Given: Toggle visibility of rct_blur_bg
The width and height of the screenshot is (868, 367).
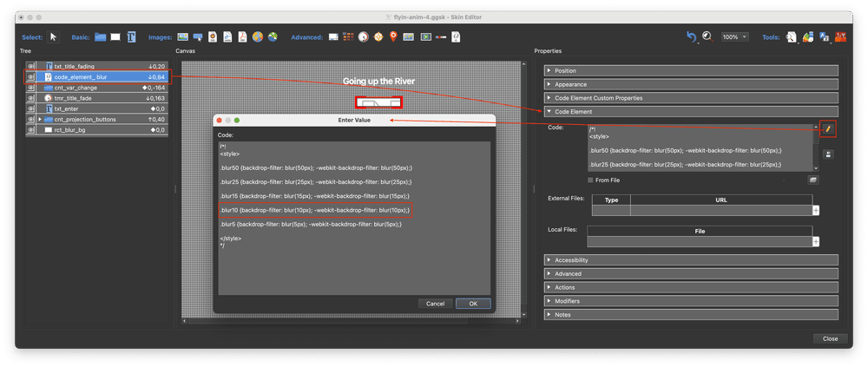Looking at the screenshot, I should tap(31, 129).
